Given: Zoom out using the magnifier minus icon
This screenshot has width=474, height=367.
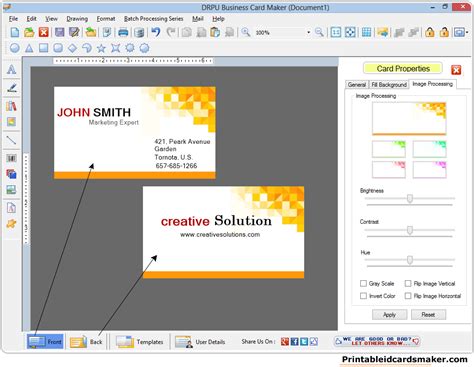Looking at the screenshot, I should point(319,32).
